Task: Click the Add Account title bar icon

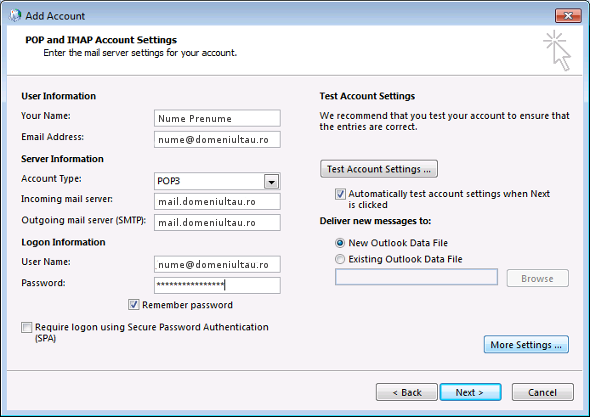Action: click(x=14, y=16)
